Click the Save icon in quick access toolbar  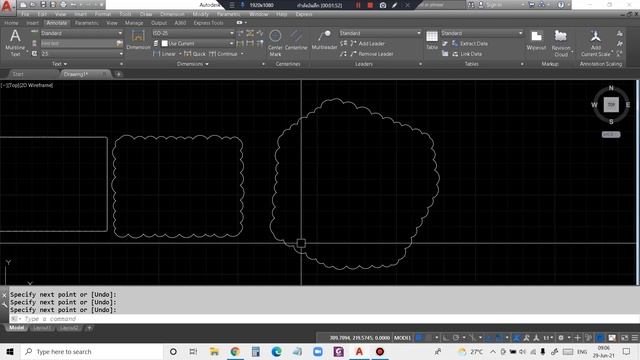43,5
